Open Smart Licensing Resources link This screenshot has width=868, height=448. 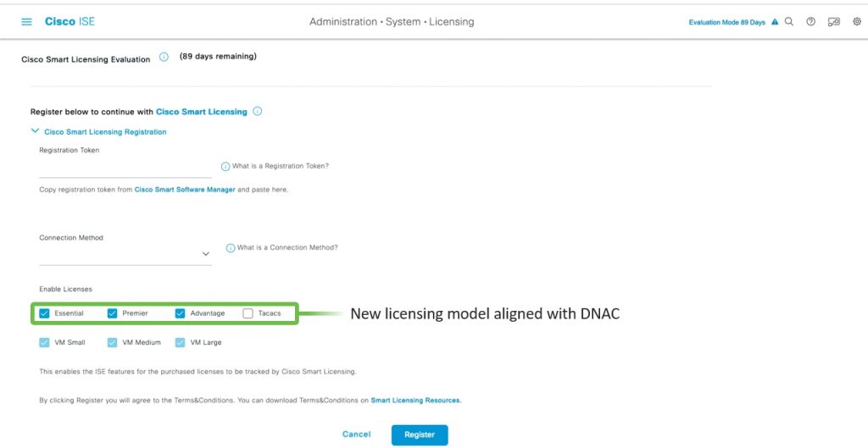[415, 400]
